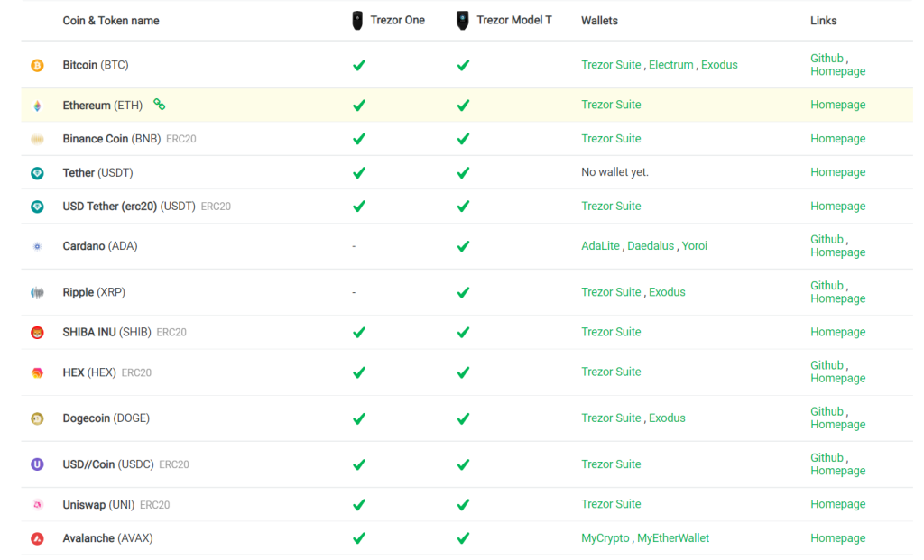Open the MyEtherWallet link

[x=673, y=538]
